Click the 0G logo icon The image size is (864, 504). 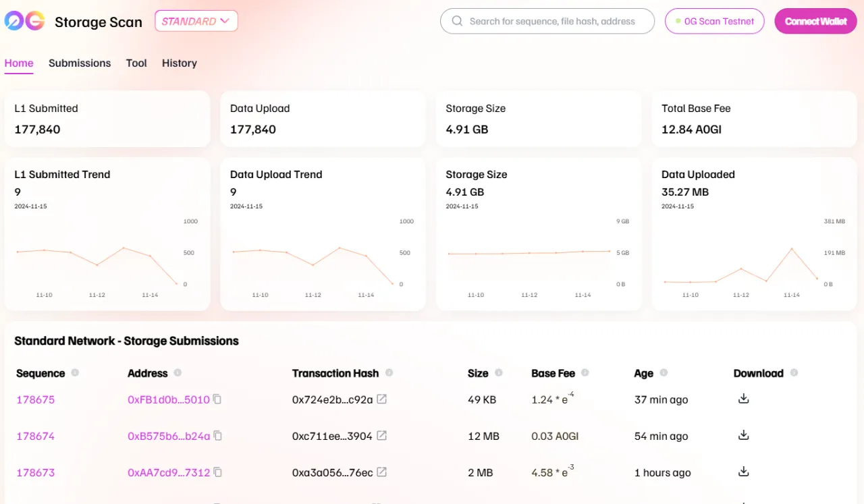click(24, 22)
